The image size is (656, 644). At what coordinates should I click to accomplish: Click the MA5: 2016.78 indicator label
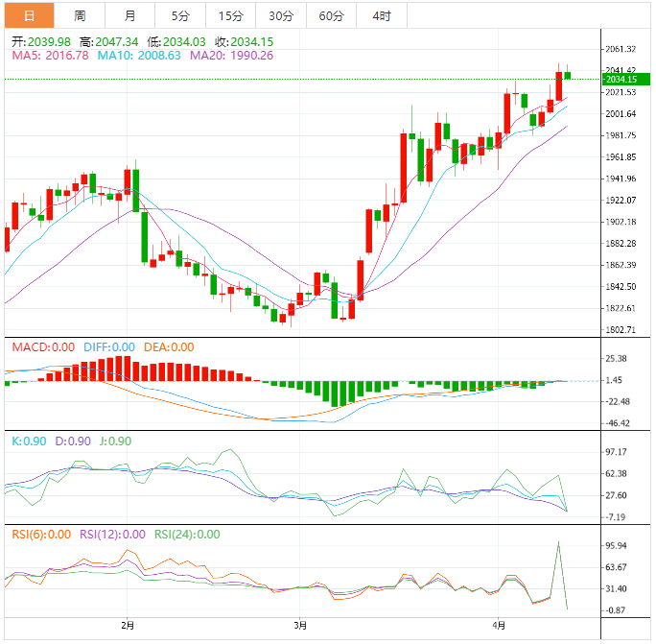pyautogui.click(x=50, y=56)
